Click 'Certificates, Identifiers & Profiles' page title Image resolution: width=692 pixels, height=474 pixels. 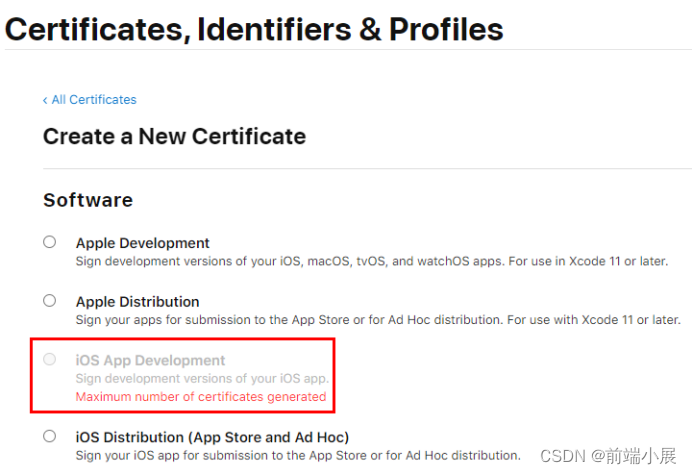coord(254,30)
